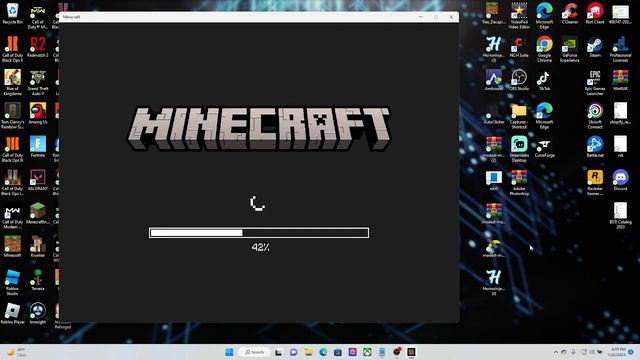Open TikTok desktop icon
Image resolution: width=640 pixels, height=360 pixels.
pyautogui.click(x=544, y=80)
